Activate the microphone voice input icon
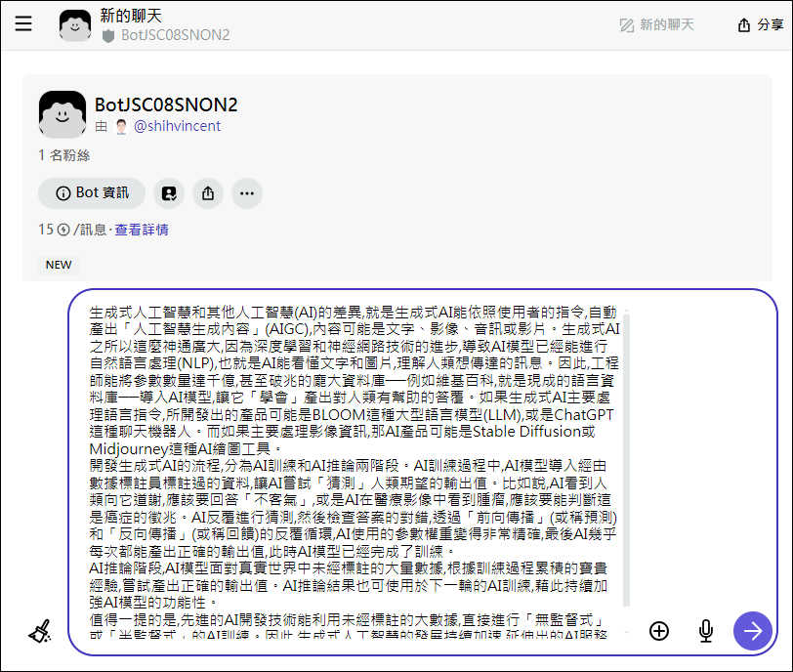This screenshot has height=672, width=793. 705,631
